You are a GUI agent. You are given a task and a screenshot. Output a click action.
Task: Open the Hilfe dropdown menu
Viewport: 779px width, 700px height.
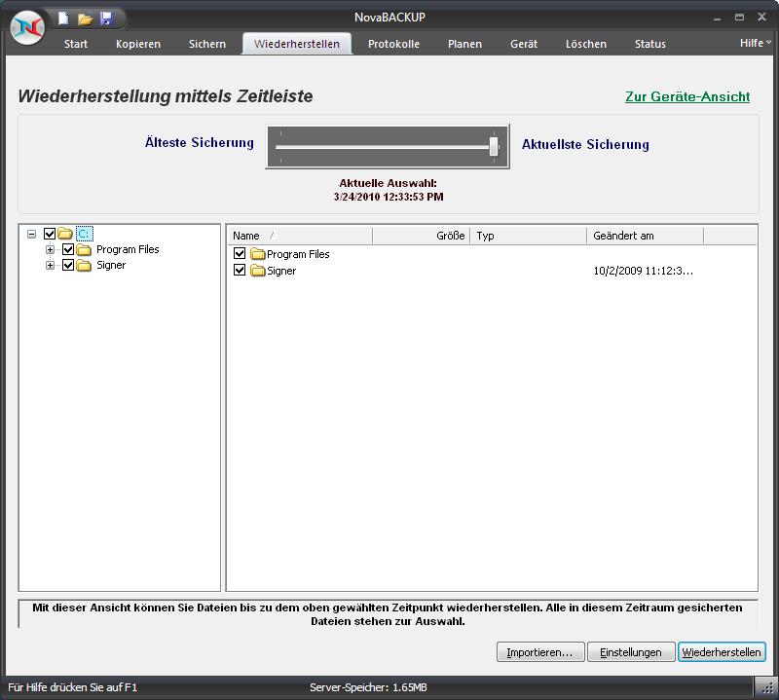coord(756,43)
